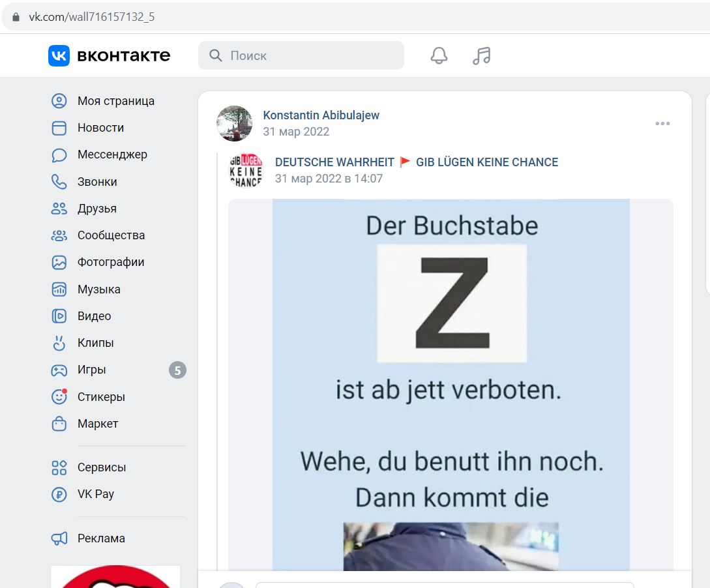Open the Buchstabe Z post image
710x588 pixels.
[x=451, y=385]
